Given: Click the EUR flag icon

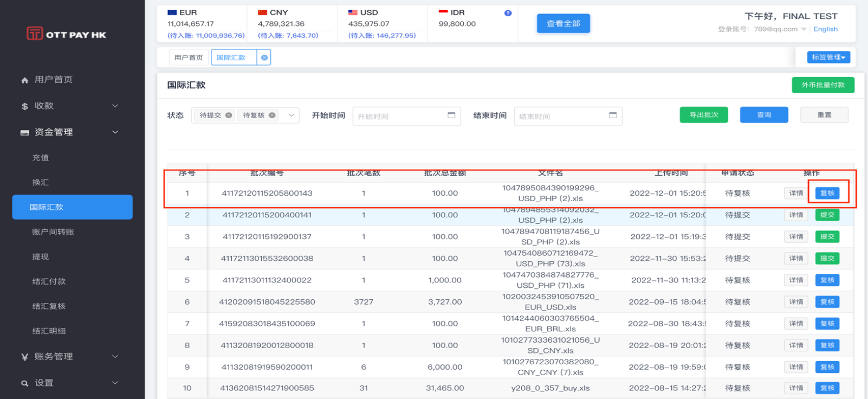Looking at the screenshot, I should coord(172,12).
